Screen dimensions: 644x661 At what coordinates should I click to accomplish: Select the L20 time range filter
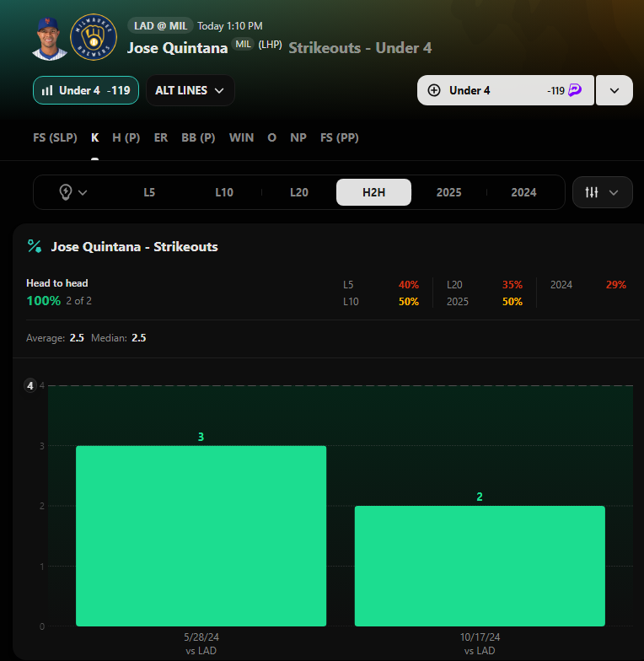pos(299,192)
